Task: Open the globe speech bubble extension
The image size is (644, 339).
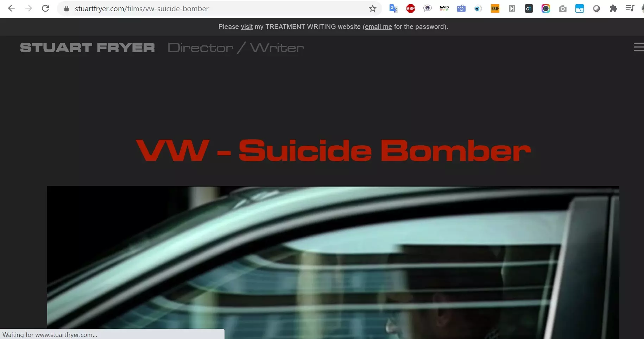Action: click(427, 8)
